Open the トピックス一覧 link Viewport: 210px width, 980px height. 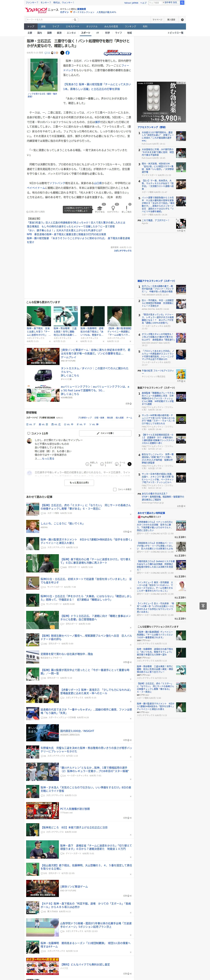pos(175,33)
